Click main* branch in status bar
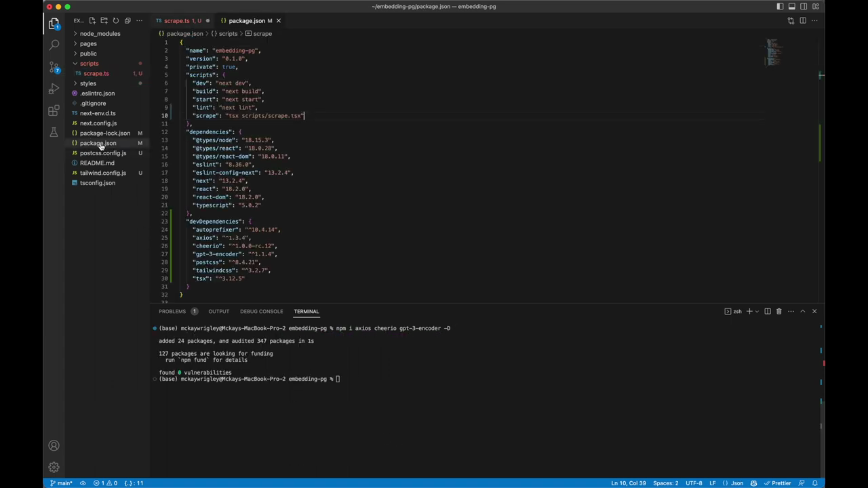The width and height of the screenshot is (868, 488). click(x=61, y=483)
